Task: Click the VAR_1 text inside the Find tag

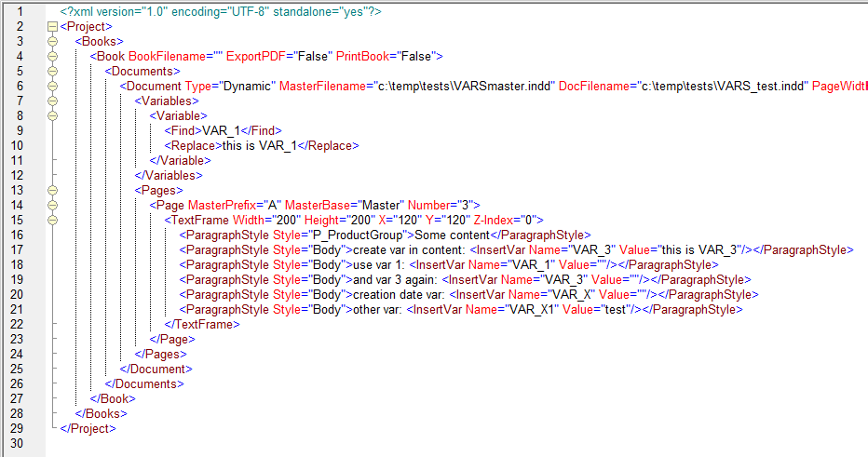Action: [221, 131]
